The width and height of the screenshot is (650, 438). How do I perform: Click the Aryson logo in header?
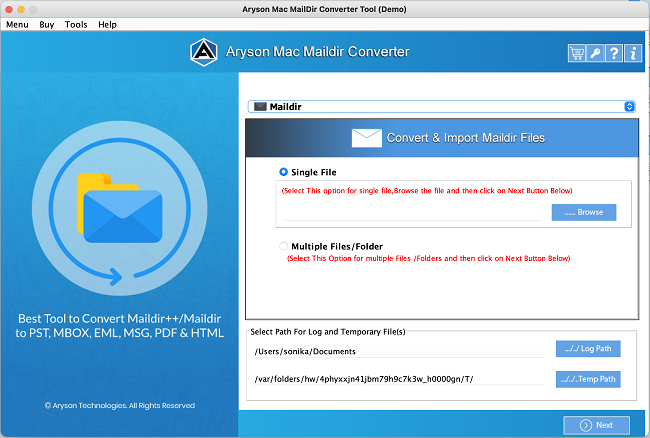[204, 52]
